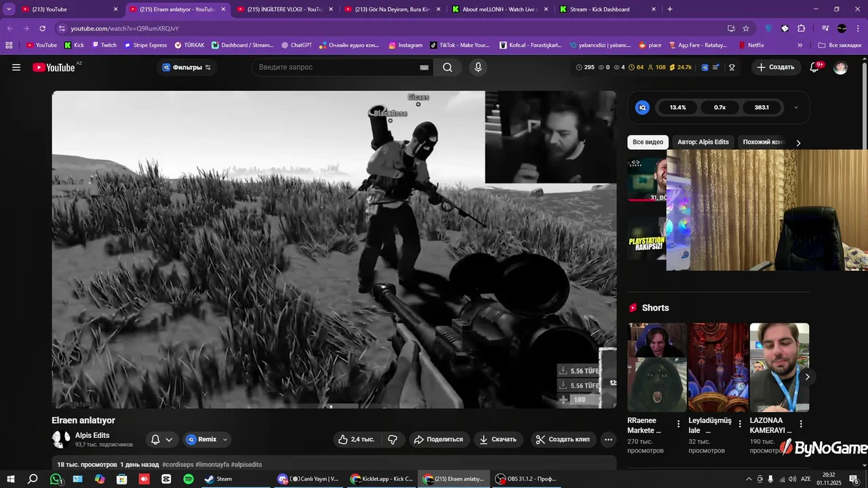The image size is (868, 488).
Task: Open the media controls icon in Chrome
Action: point(825,28)
